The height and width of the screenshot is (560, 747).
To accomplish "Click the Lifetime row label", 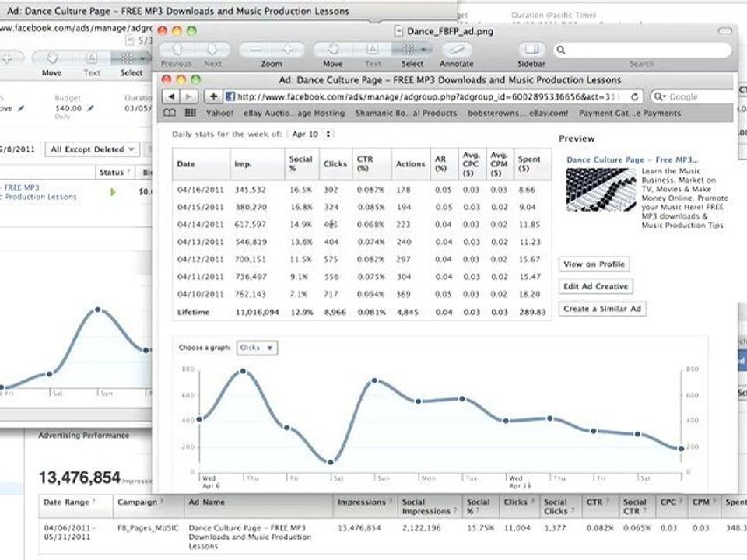I will coord(193,312).
